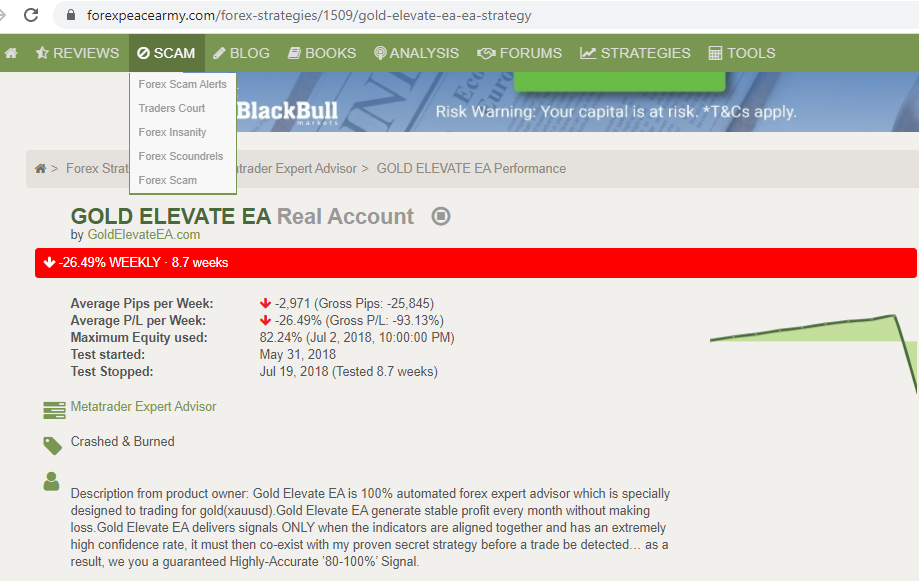The width and height of the screenshot is (919, 581).
Task: Click the padlock site security icon
Action: [x=71, y=15]
